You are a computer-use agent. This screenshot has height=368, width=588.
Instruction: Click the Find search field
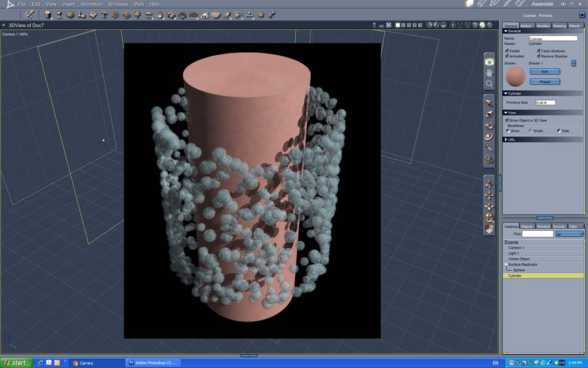537,233
